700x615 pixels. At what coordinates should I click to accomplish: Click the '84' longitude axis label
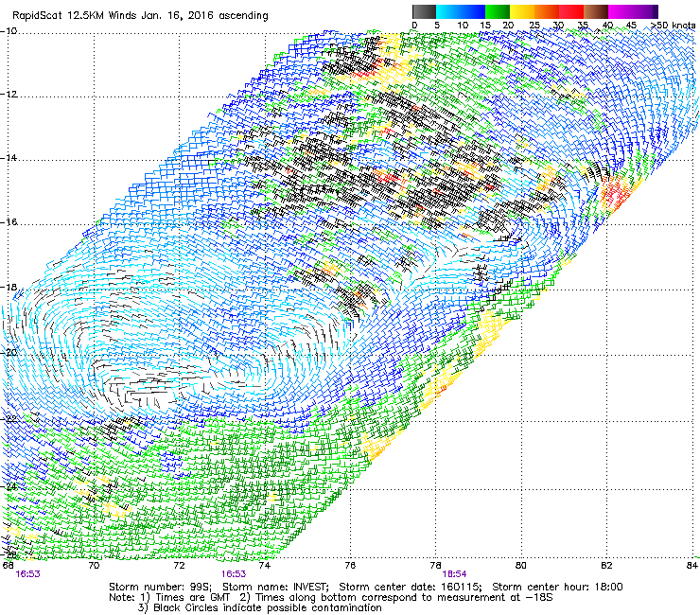692,566
